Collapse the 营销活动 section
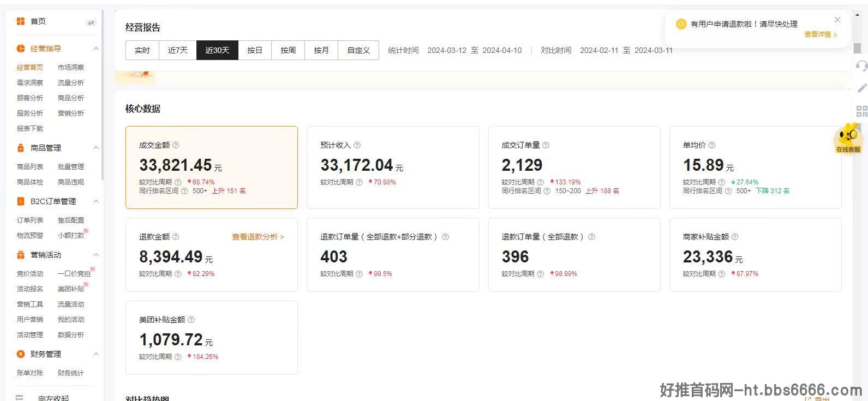Screen dimensions: 868x401 (x=96, y=255)
